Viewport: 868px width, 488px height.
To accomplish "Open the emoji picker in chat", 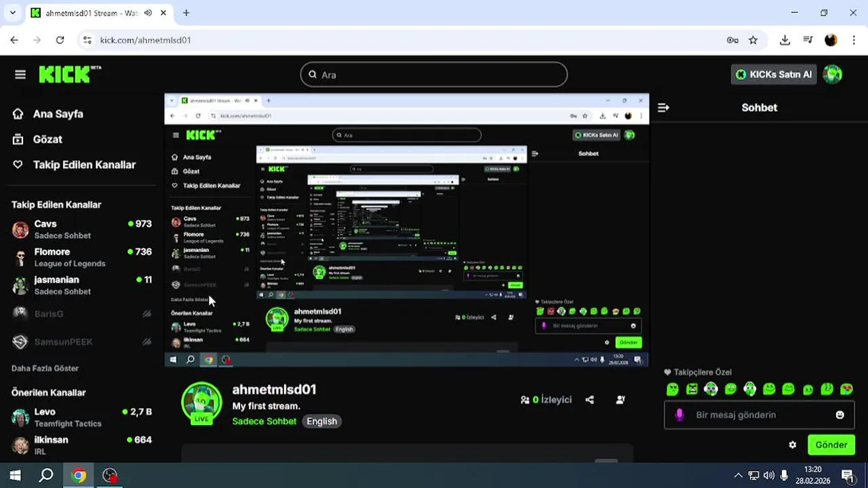I will (x=840, y=415).
